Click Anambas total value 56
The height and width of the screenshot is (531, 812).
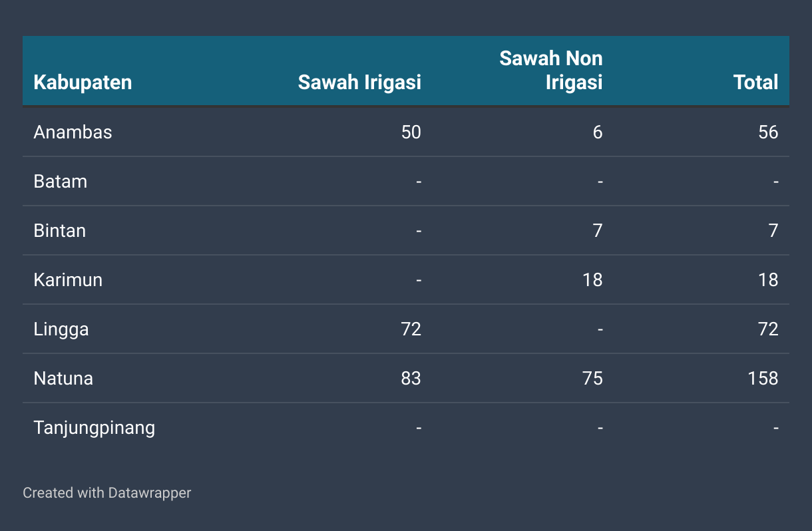768,132
